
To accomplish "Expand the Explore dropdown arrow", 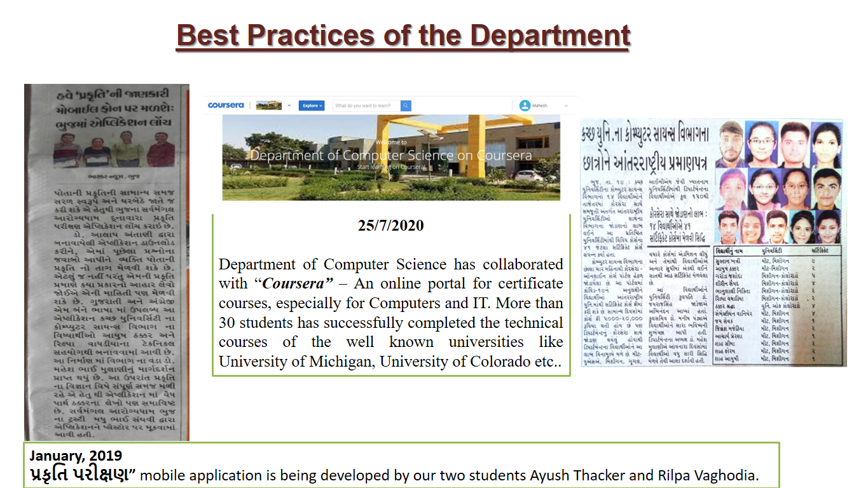I will (320, 105).
